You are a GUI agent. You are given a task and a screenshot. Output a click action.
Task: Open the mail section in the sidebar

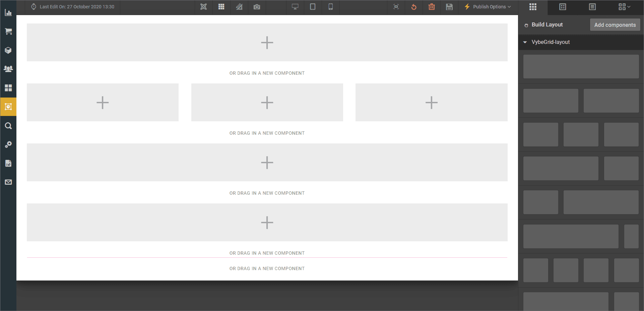click(8, 182)
